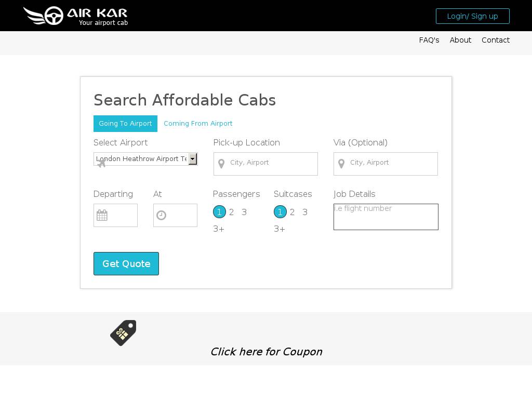Viewport: 532px width, 399px height.
Task: Click the map pin icon in Pick-up Location
Action: (221, 164)
